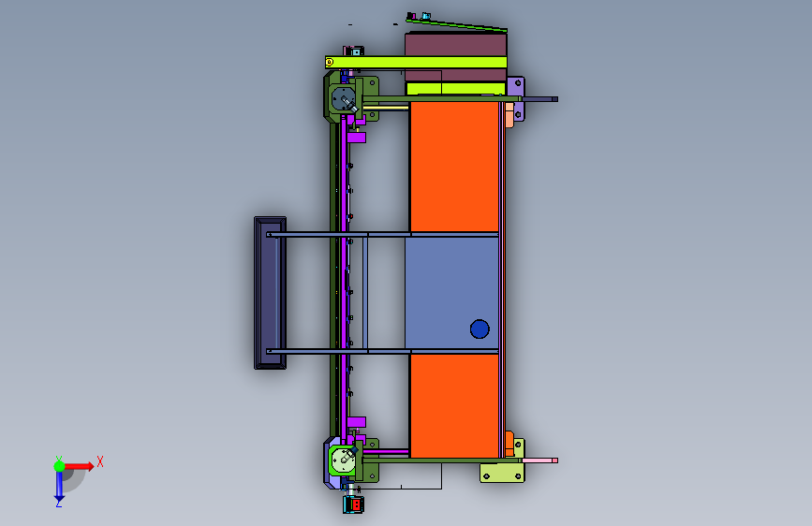Select the maroon block at the top
The image size is (812, 526).
(x=456, y=44)
